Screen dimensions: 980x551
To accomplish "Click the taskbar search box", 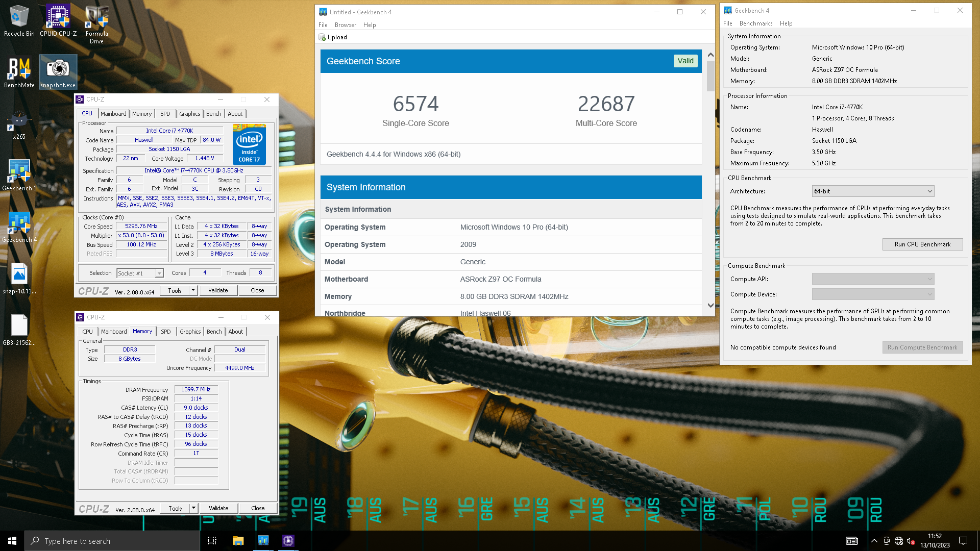I will (112, 541).
